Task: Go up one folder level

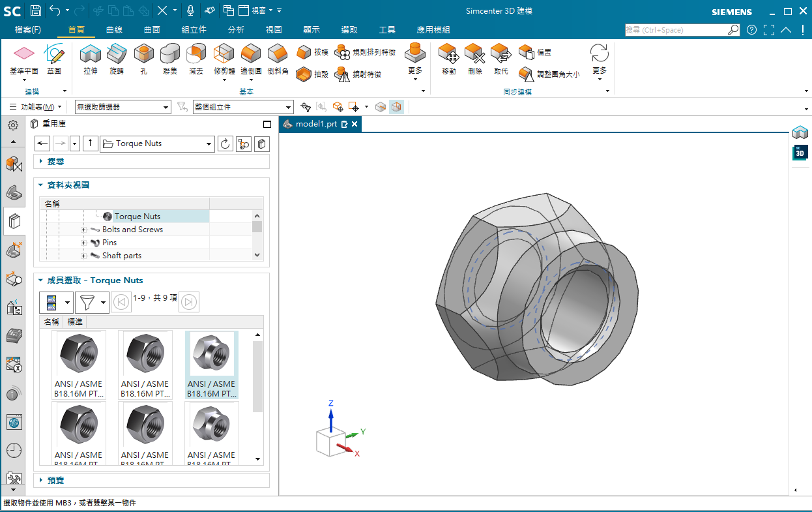Action: (91, 143)
